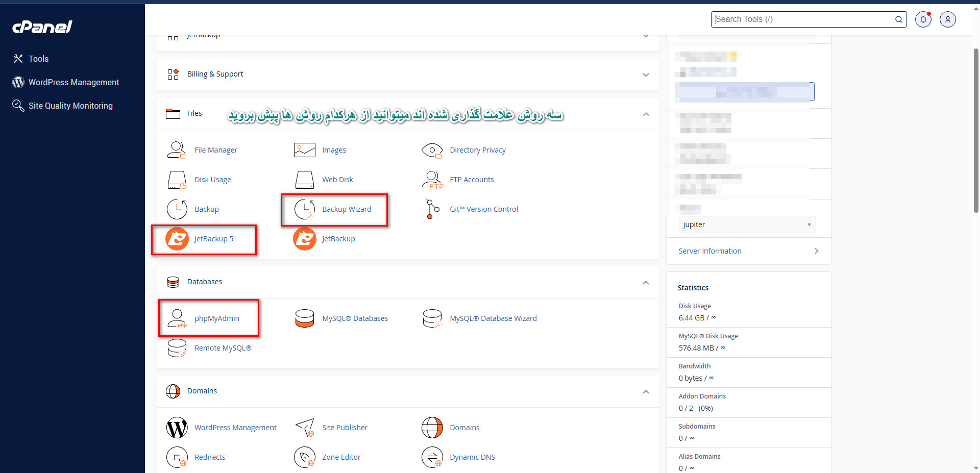
Task: Select JetBackup 5
Action: tap(214, 238)
